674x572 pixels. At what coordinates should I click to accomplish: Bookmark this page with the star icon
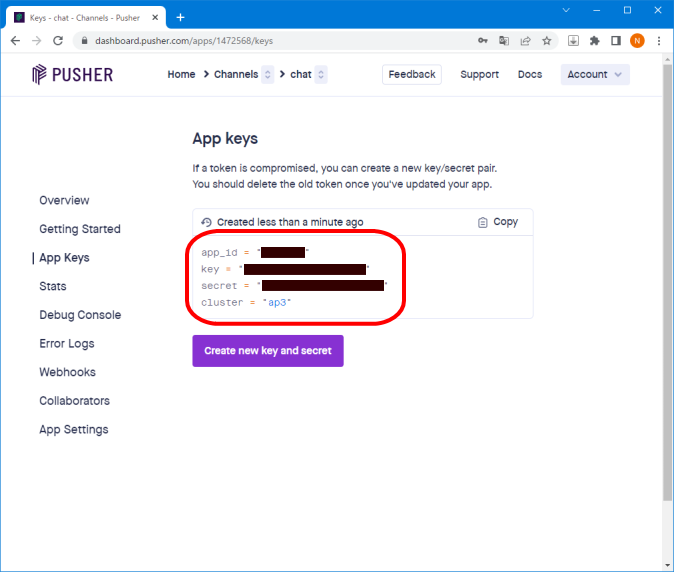pos(547,41)
